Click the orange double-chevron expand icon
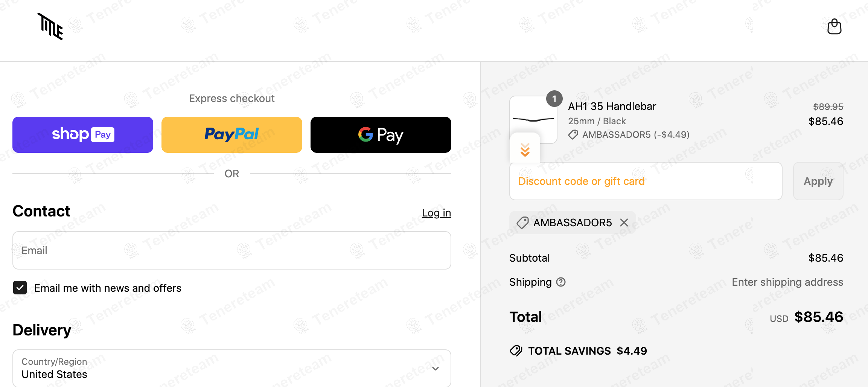This screenshot has height=387, width=868. [525, 149]
